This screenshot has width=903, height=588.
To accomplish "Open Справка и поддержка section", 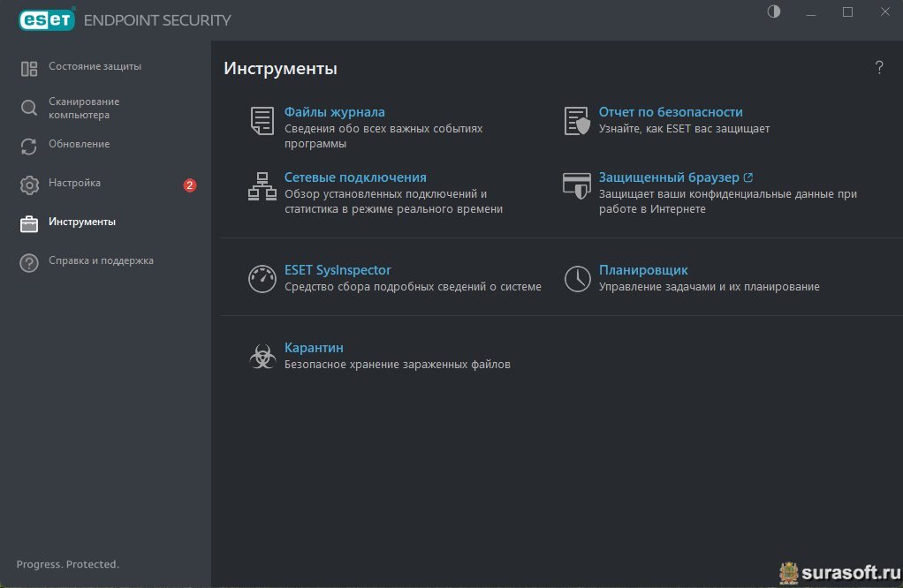I will coord(101,261).
